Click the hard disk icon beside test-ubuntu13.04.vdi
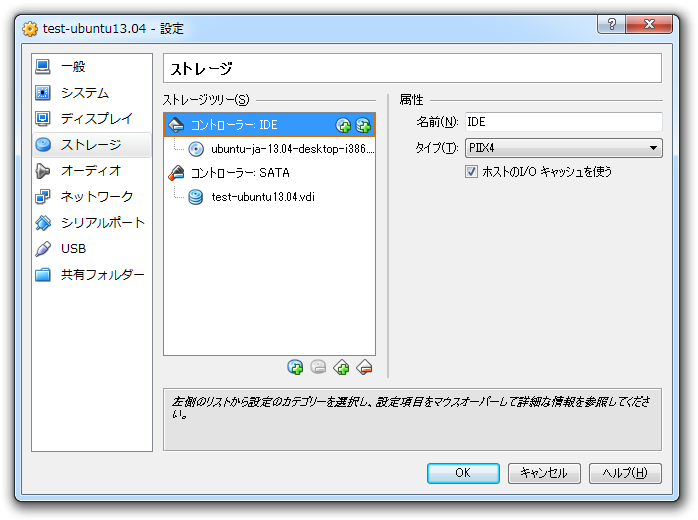Screen dimensions: 698x520 [x=196, y=197]
